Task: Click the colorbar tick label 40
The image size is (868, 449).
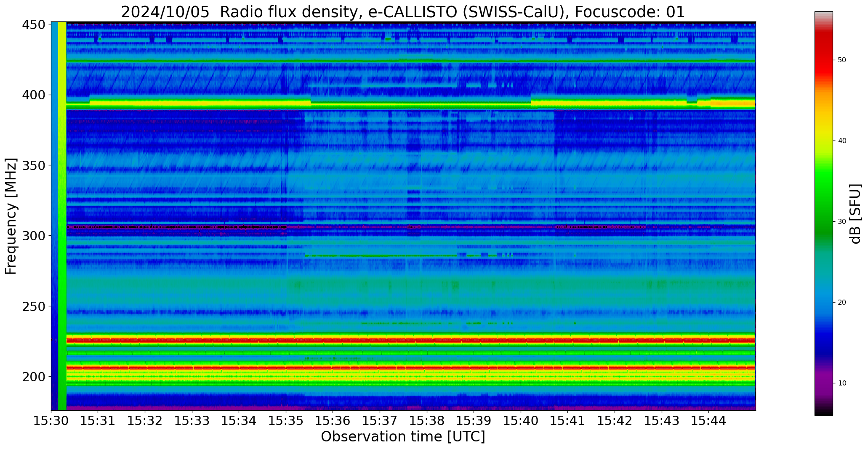Action: 842,141
